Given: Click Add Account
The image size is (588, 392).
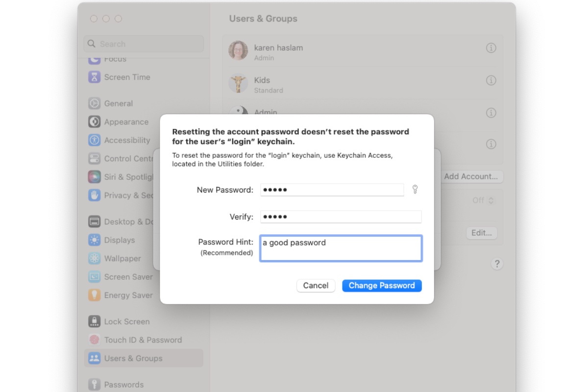Looking at the screenshot, I should (471, 177).
